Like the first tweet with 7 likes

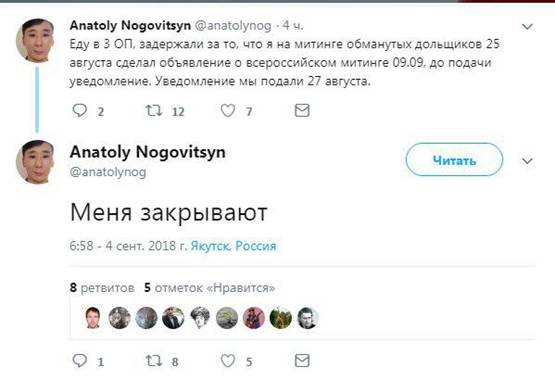pos(228,111)
